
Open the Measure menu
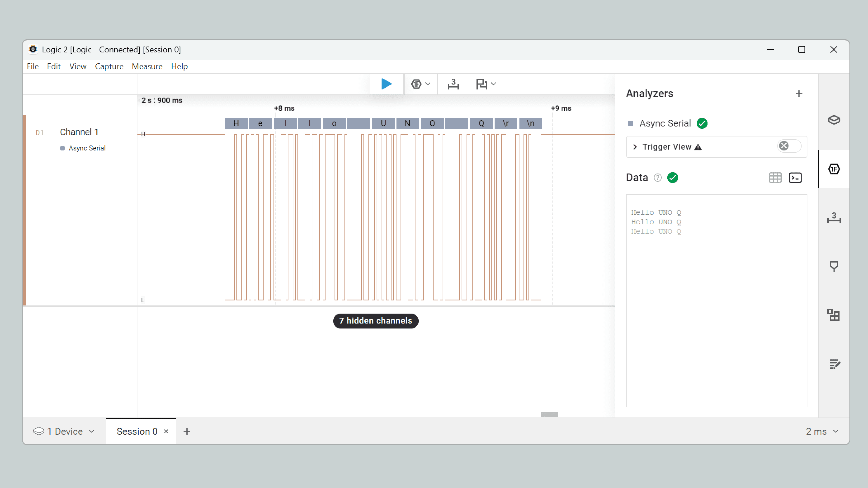pyautogui.click(x=147, y=66)
